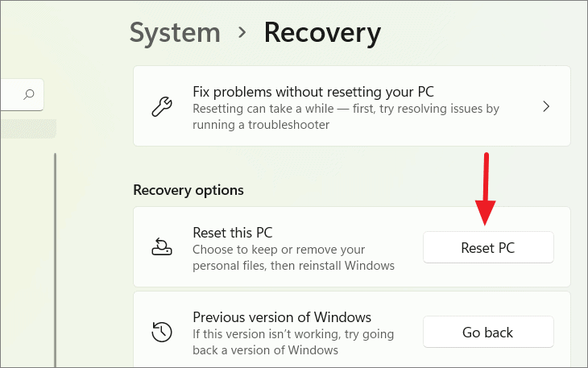This screenshot has width=588, height=368.
Task: Click inside the settings search field
Action: point(22,94)
